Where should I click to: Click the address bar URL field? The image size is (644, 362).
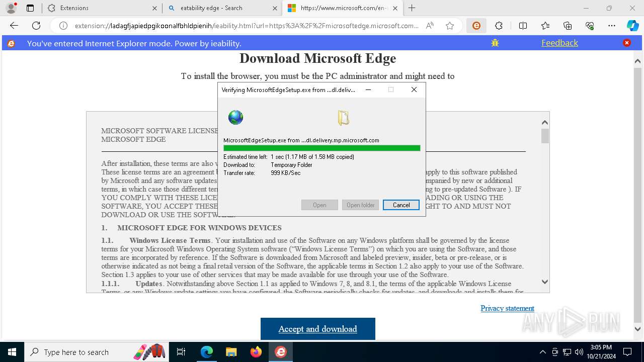pyautogui.click(x=247, y=26)
